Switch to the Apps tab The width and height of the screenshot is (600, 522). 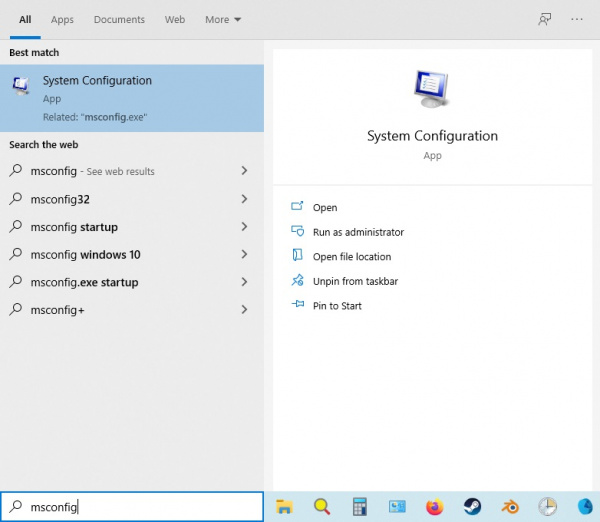coord(62,19)
